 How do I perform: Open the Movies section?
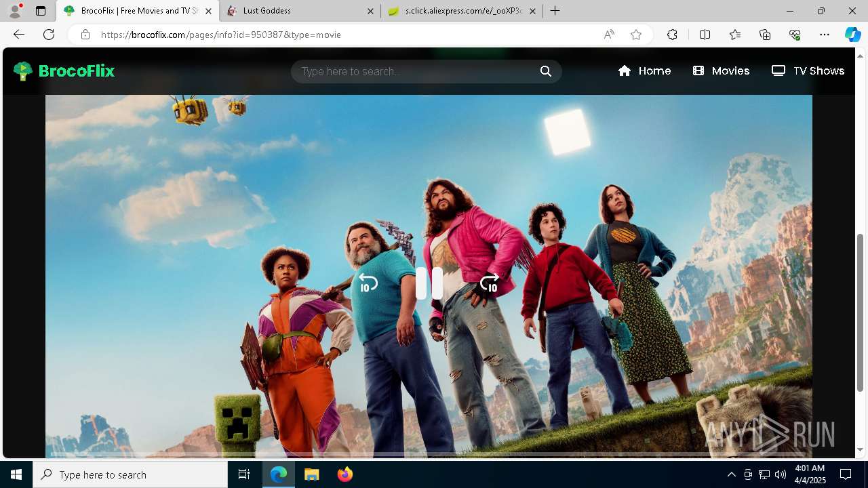coord(721,70)
